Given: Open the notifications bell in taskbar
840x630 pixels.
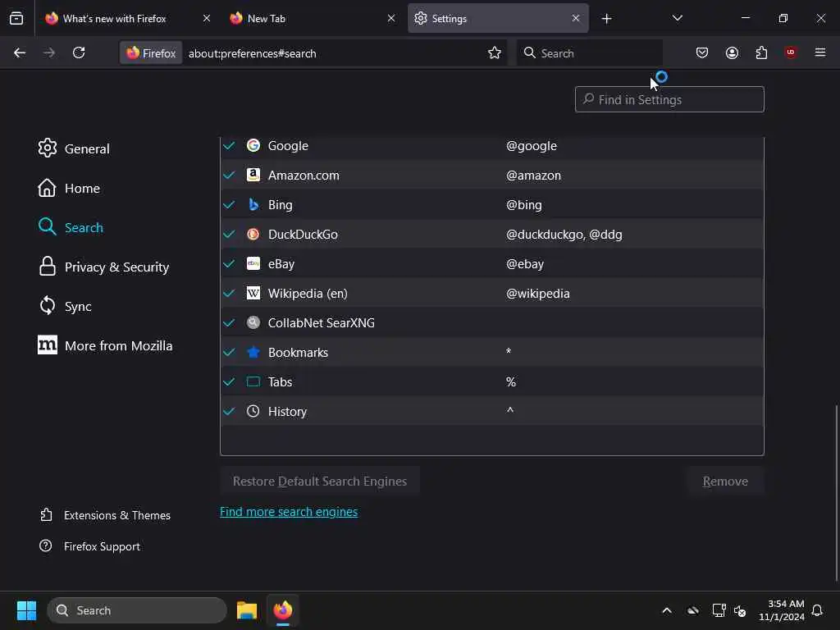Looking at the screenshot, I should point(817,610).
